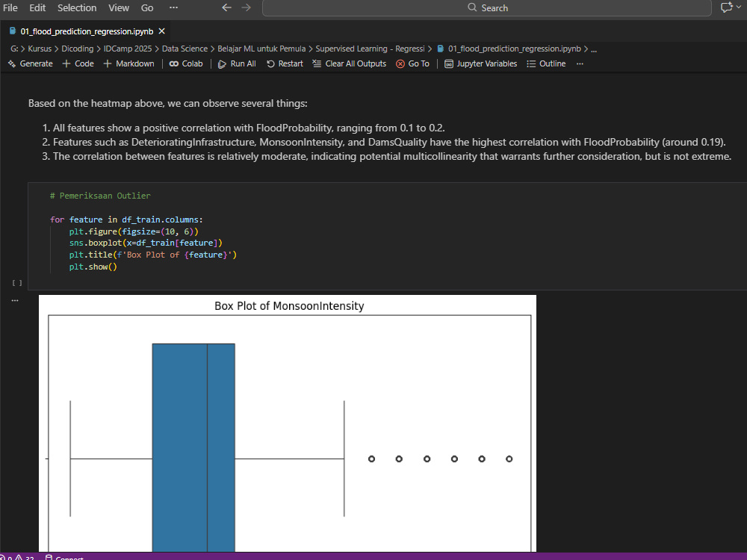The height and width of the screenshot is (560, 747).
Task: Go back with the left arrow
Action: pos(227,7)
